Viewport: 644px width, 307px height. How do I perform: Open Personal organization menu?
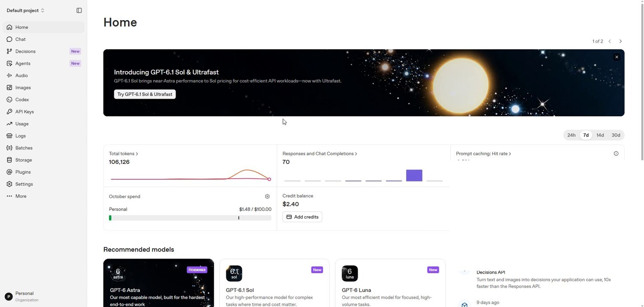pyautogui.click(x=43, y=296)
